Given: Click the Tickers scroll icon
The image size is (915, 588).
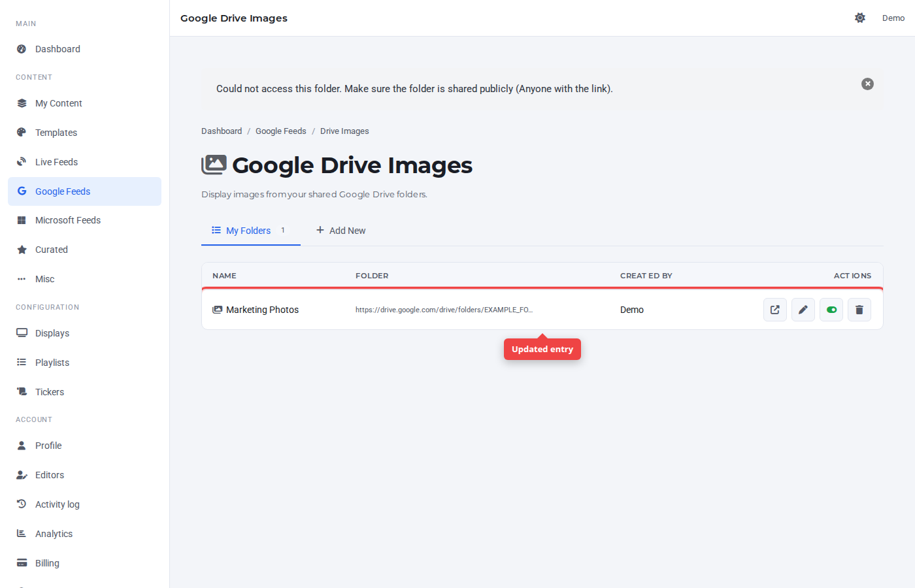Looking at the screenshot, I should (x=22, y=392).
